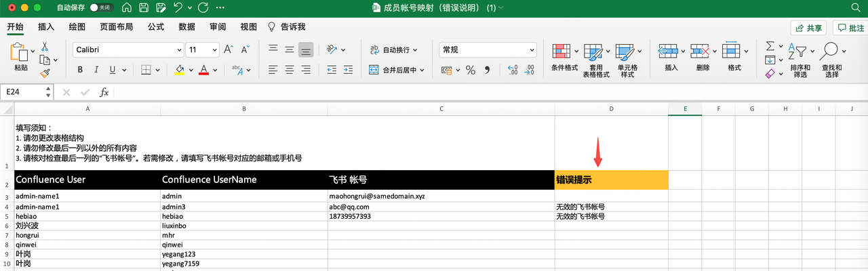Switch to the 插入 ribbon tab
Image resolution: width=868 pixels, height=271 pixels.
(46, 27)
